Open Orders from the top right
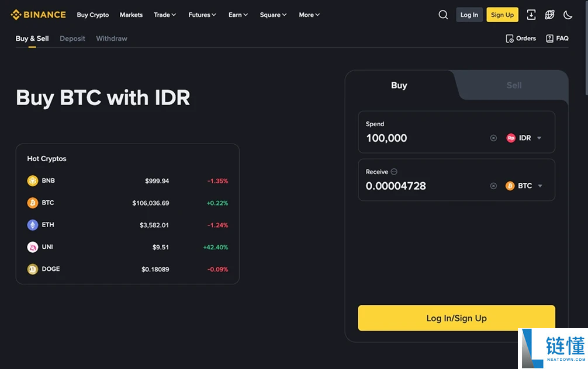The height and width of the screenshot is (369, 588). point(521,39)
